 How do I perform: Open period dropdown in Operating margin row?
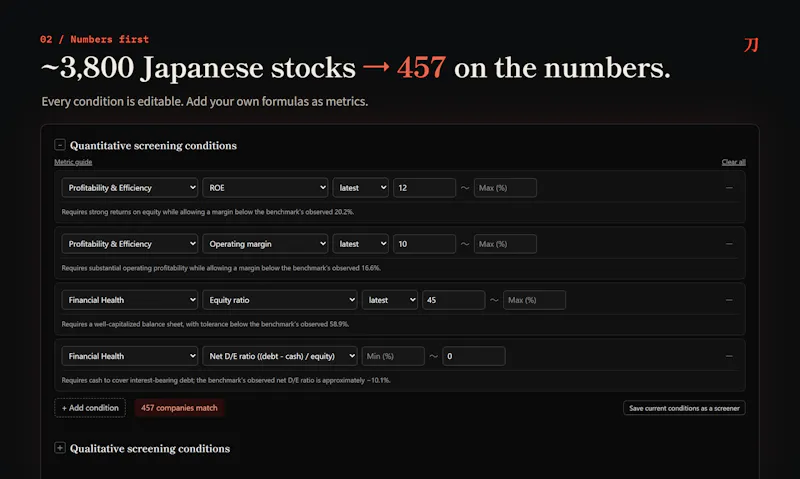(361, 244)
